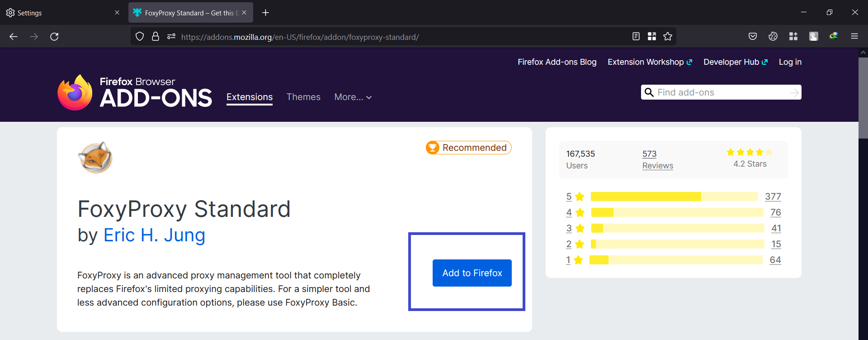Image resolution: width=868 pixels, height=340 pixels.
Task: Open the 64 one-star reviews count
Action: [775, 260]
